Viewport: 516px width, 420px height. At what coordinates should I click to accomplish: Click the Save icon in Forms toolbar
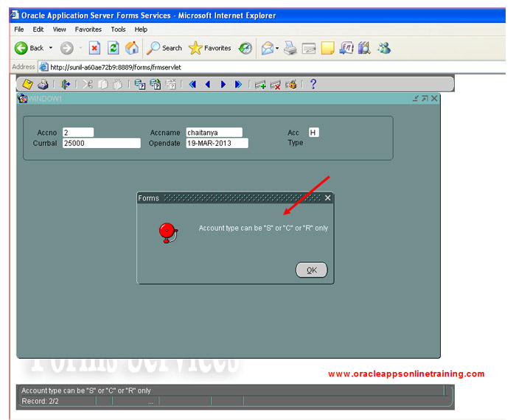(28, 85)
